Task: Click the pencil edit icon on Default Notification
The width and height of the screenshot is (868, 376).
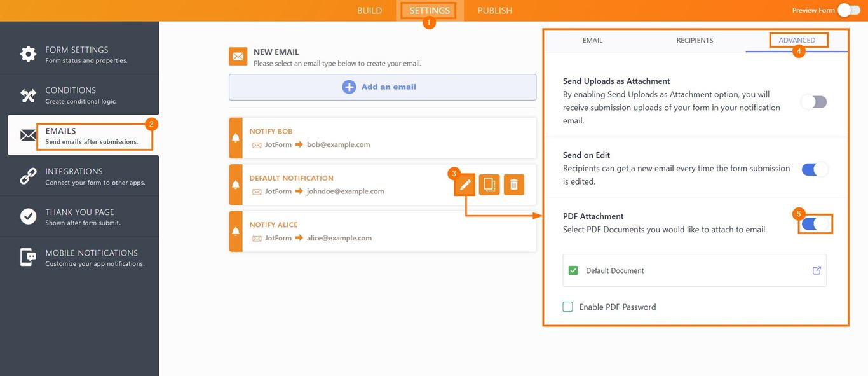Action: 465,185
